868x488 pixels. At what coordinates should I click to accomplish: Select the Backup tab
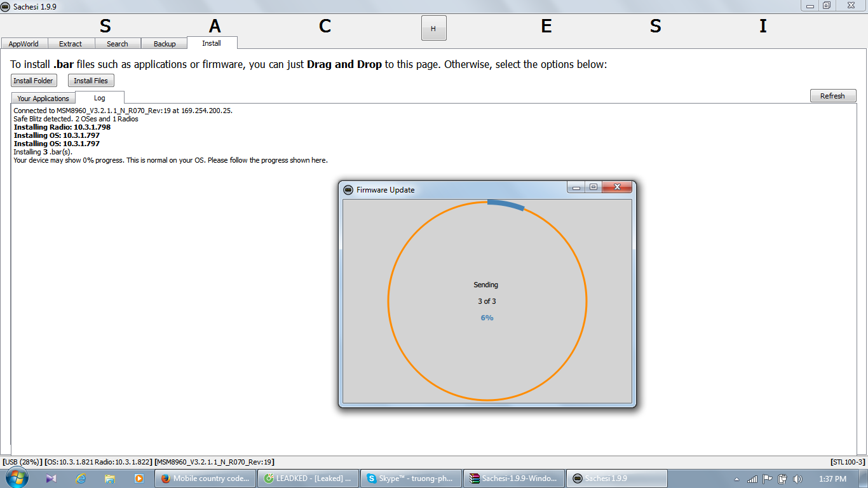pos(165,44)
